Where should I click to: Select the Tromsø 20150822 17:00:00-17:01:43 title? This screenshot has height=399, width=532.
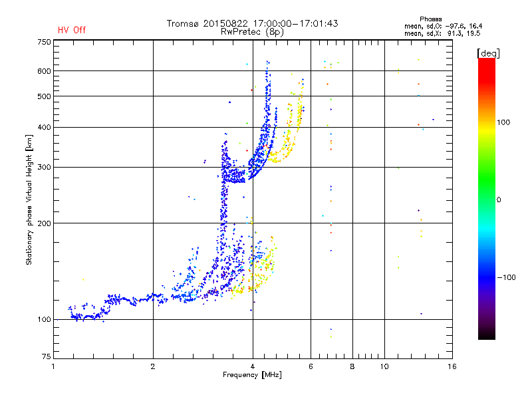(x=252, y=23)
